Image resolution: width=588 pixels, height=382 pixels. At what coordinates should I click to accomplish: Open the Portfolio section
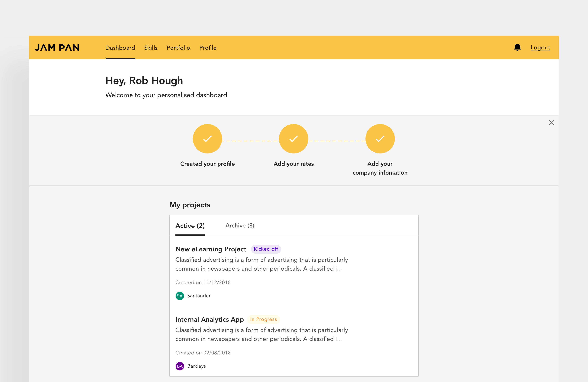(x=178, y=48)
